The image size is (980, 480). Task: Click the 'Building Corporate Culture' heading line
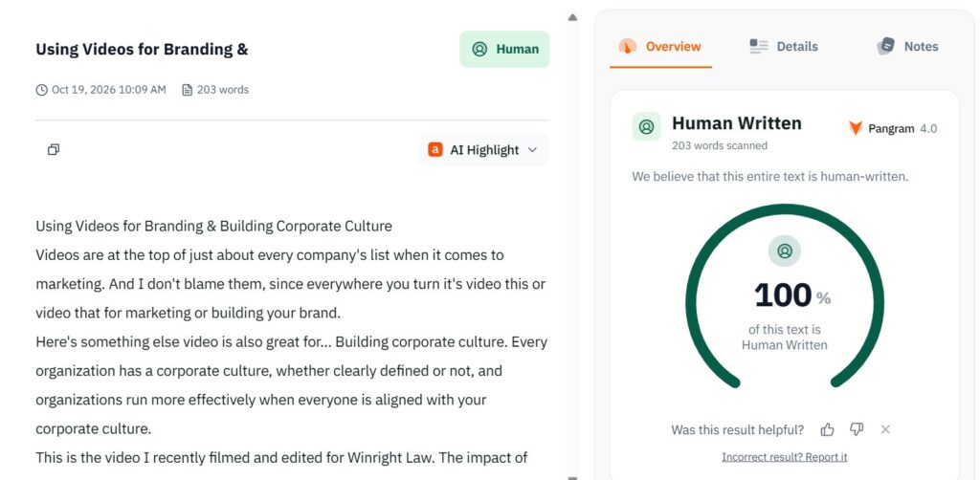click(213, 226)
